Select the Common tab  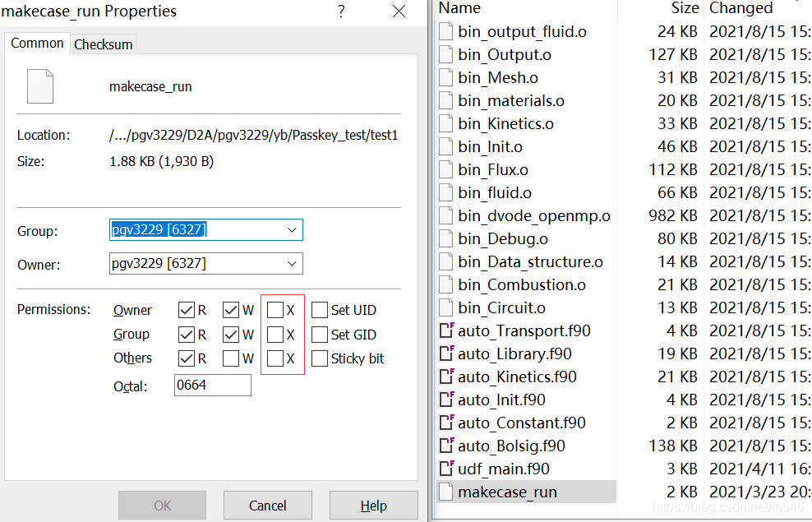click(37, 43)
